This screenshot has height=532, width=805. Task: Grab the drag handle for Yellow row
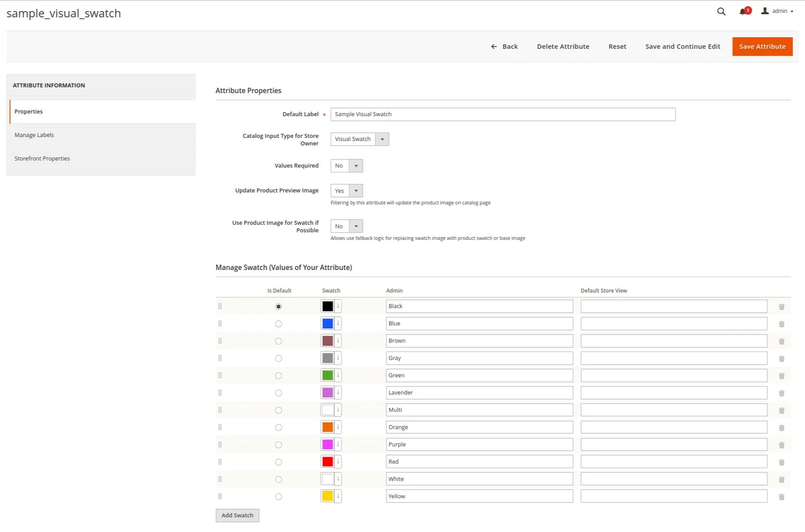(220, 496)
